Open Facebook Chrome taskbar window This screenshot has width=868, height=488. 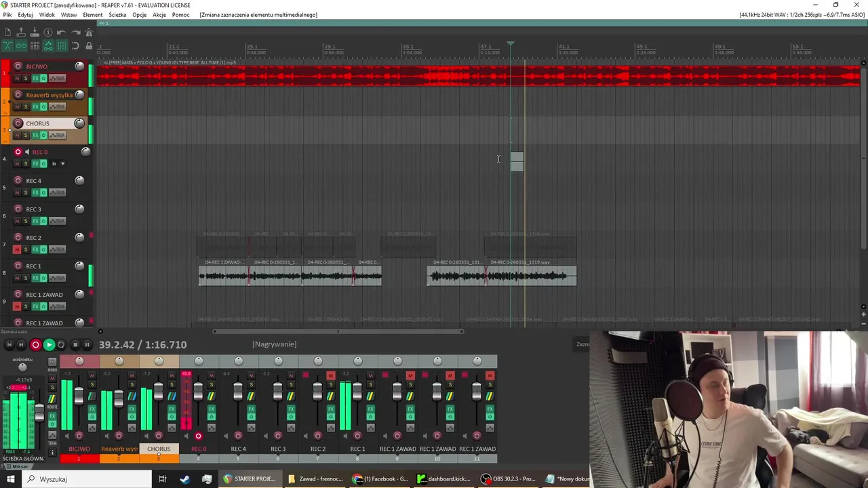pos(380,479)
